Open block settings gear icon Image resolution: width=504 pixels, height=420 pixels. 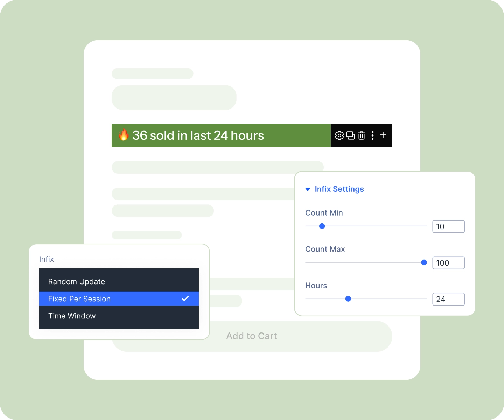[339, 135]
